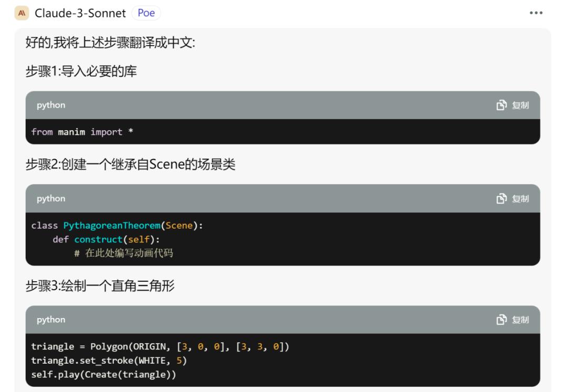Click the 步骤3 heading about the right triangle
This screenshot has height=392, width=567.
point(100,286)
